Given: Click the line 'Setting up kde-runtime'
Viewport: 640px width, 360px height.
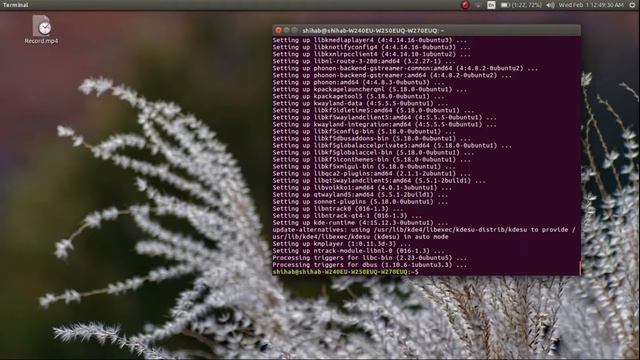Looking at the screenshot, I should [360, 223].
